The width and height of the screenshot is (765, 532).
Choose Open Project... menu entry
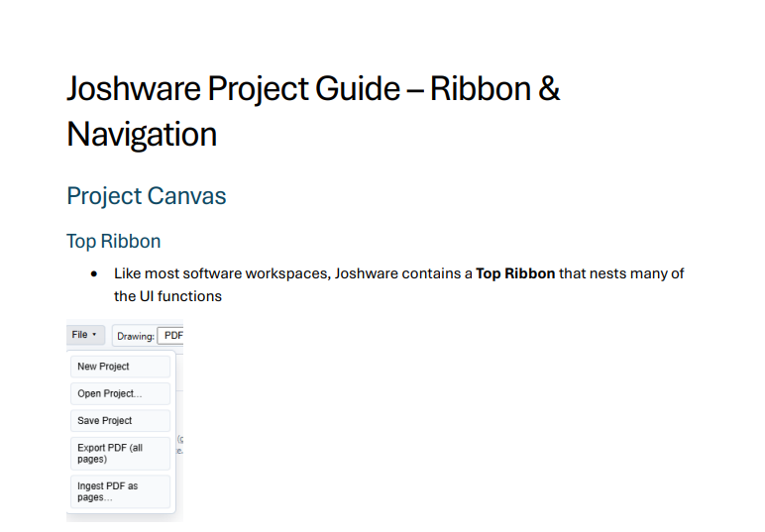(120, 393)
